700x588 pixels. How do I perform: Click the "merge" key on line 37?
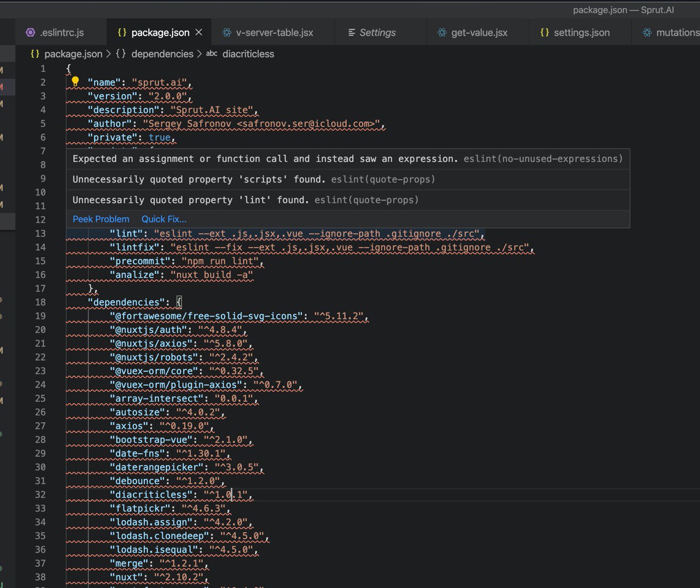click(x=129, y=563)
